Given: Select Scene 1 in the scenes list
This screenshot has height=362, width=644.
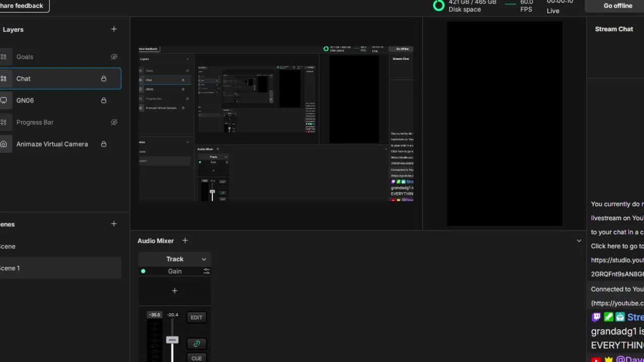Looking at the screenshot, I should coord(60,268).
